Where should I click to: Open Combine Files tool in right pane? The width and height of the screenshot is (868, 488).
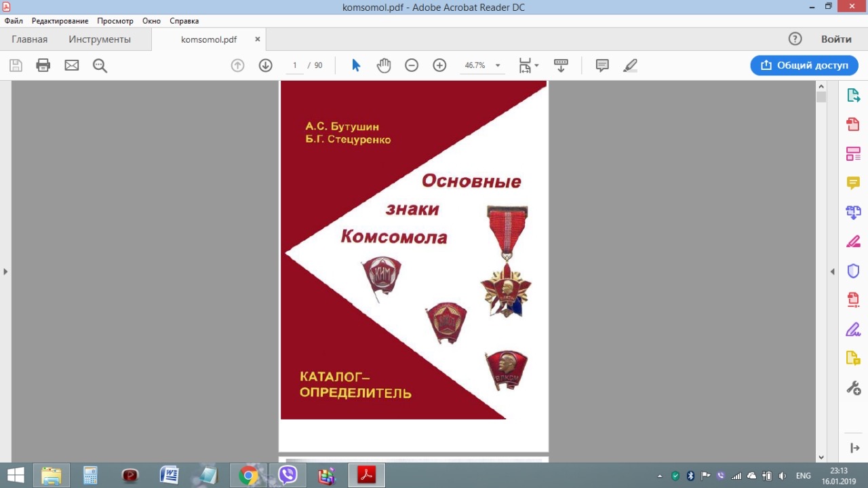point(853,212)
